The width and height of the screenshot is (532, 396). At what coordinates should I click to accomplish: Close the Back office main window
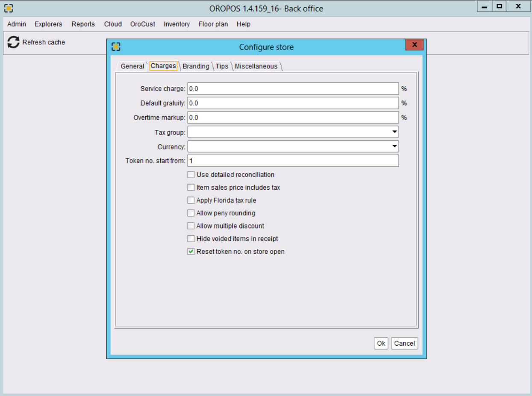(x=518, y=6)
